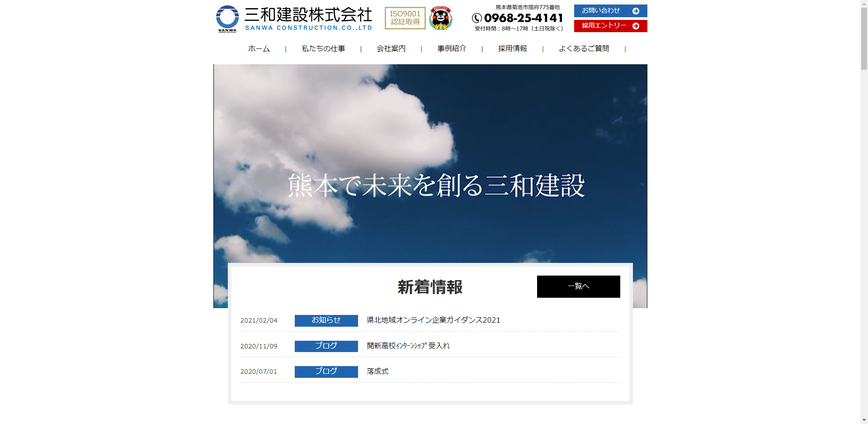Click the ブログ tag beside 落成式
Image resolution: width=868 pixels, height=424 pixels.
coord(326,372)
